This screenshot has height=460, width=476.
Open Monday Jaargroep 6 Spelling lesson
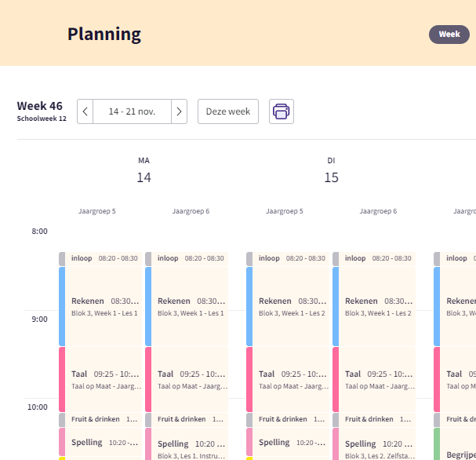click(x=190, y=447)
